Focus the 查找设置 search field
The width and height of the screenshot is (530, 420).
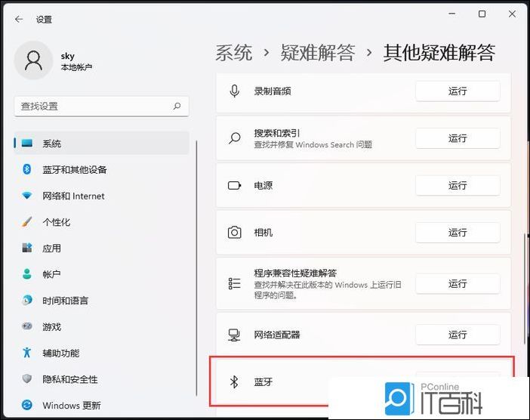tap(101, 107)
